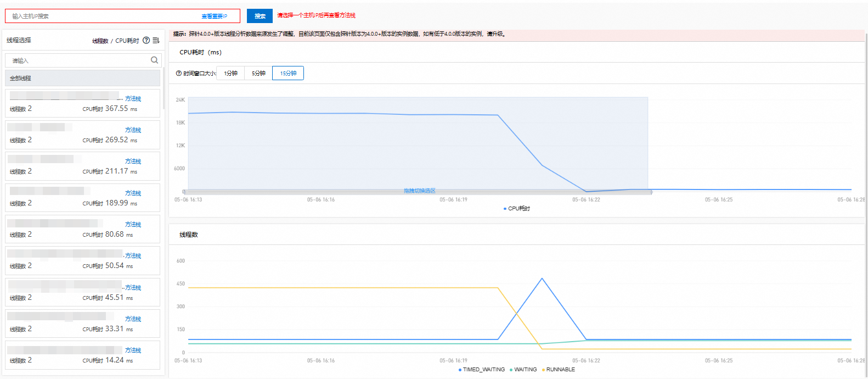
Task: Click the thread list vertical scrollbar
Action: point(163,88)
